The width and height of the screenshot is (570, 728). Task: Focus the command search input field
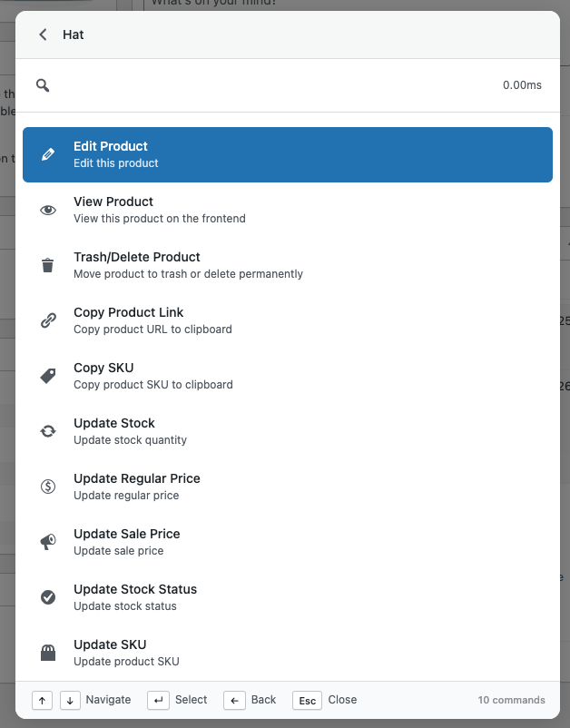(x=272, y=85)
